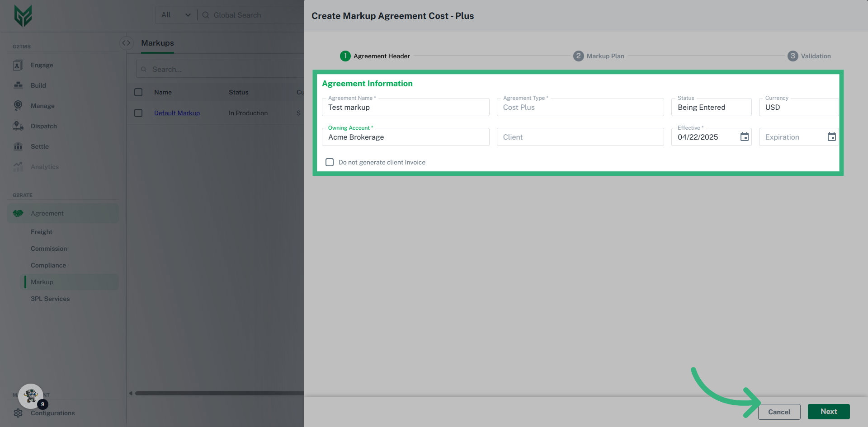
Task: Open the Client selection field
Action: click(580, 136)
